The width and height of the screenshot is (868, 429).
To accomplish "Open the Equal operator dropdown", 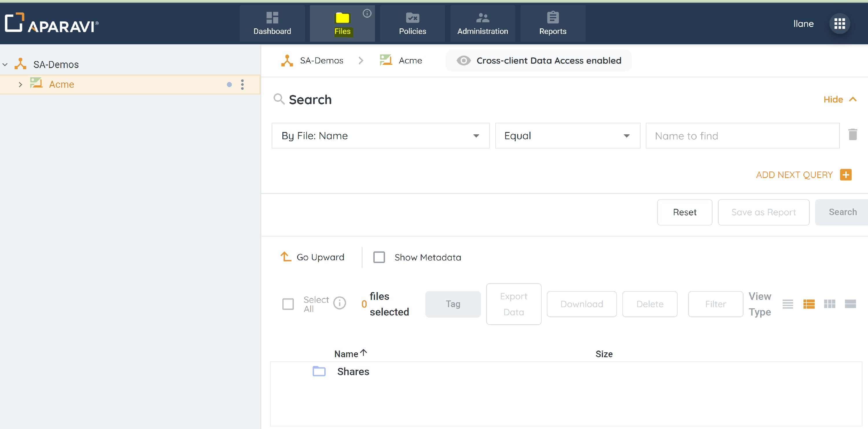I will coord(567,136).
